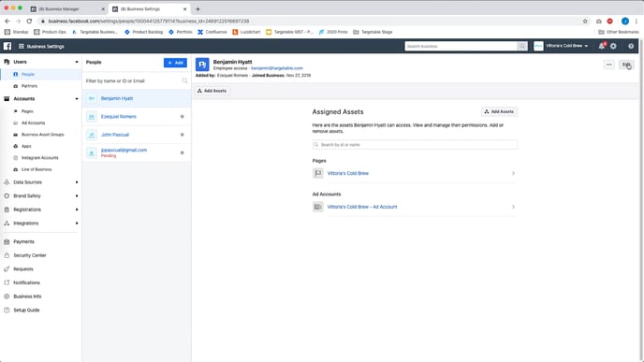The image size is (644, 362).
Task: Switch to the Business Manager browser tab
Action: pyautogui.click(x=67, y=9)
